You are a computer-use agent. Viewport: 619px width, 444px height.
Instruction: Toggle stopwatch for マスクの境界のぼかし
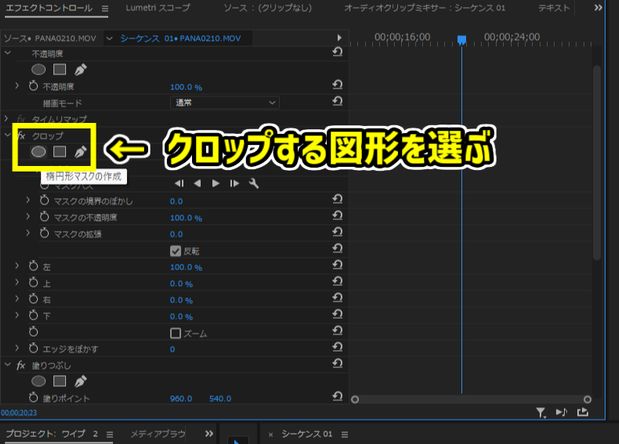click(x=44, y=200)
